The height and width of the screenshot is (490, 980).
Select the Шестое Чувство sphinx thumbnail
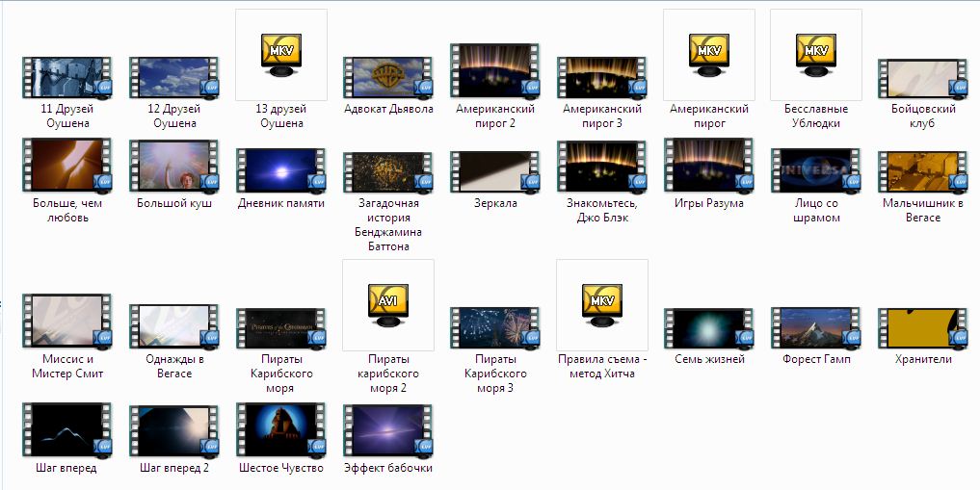[x=281, y=429]
